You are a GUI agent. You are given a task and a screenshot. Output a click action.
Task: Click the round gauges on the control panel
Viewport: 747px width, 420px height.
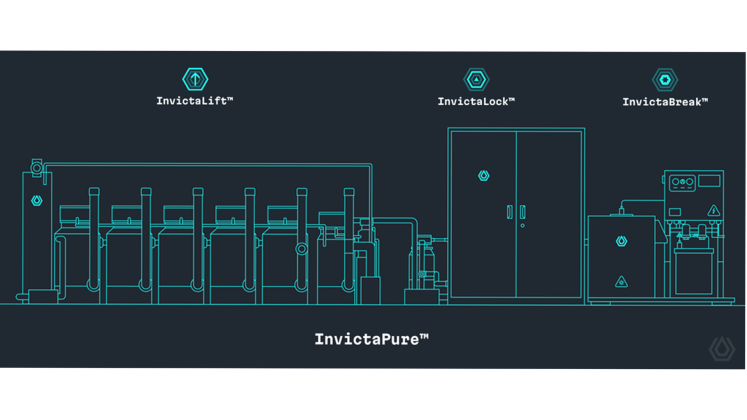click(681, 182)
